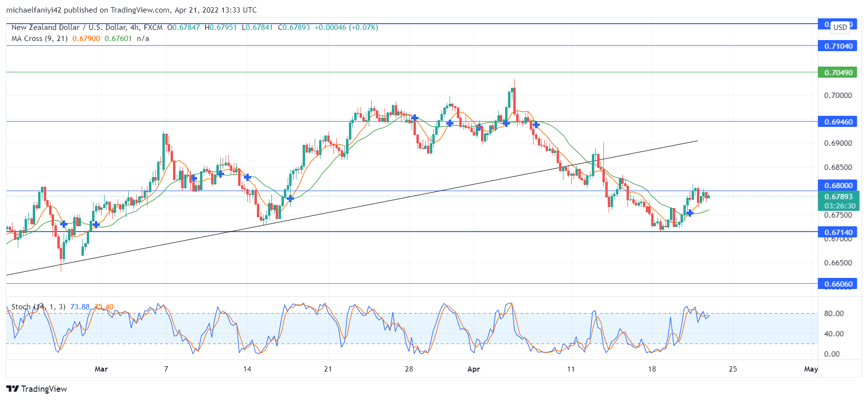Viewport: 868px width, 400px height.
Task: Click the Mar date label on time axis
Action: pyautogui.click(x=101, y=369)
